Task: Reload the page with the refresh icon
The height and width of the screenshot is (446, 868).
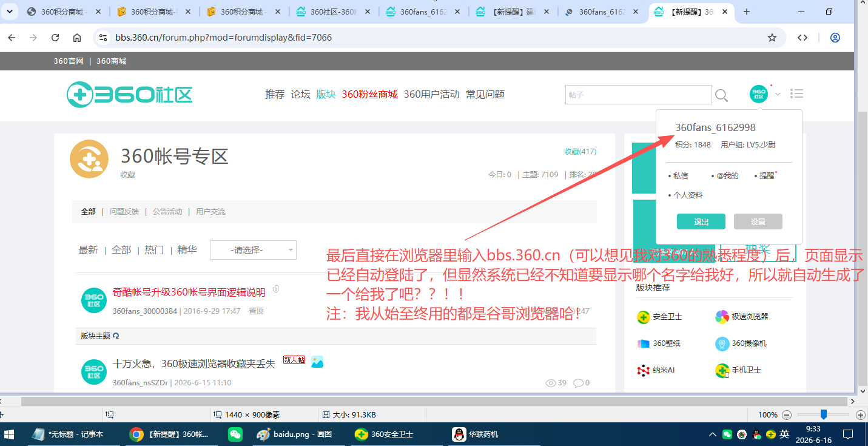Action: (55, 38)
